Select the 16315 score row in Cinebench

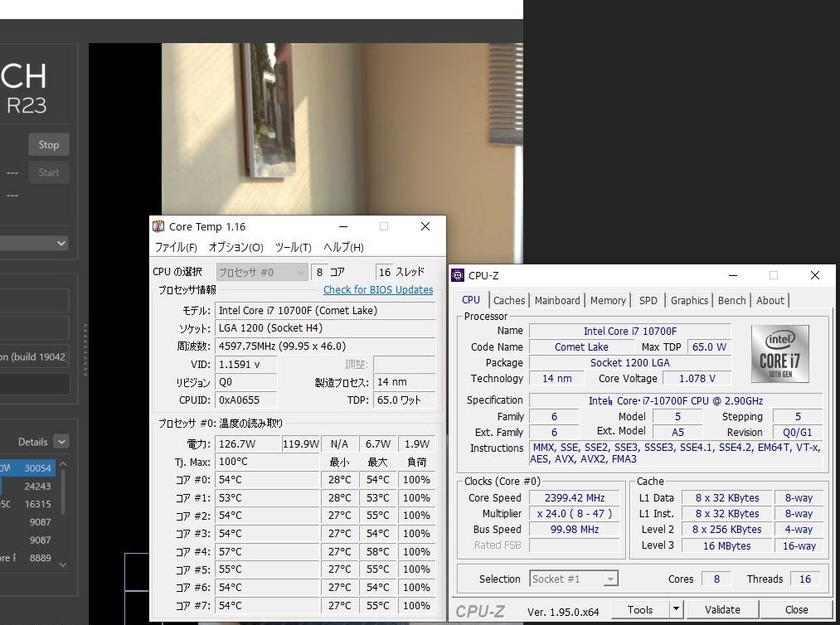(27, 504)
